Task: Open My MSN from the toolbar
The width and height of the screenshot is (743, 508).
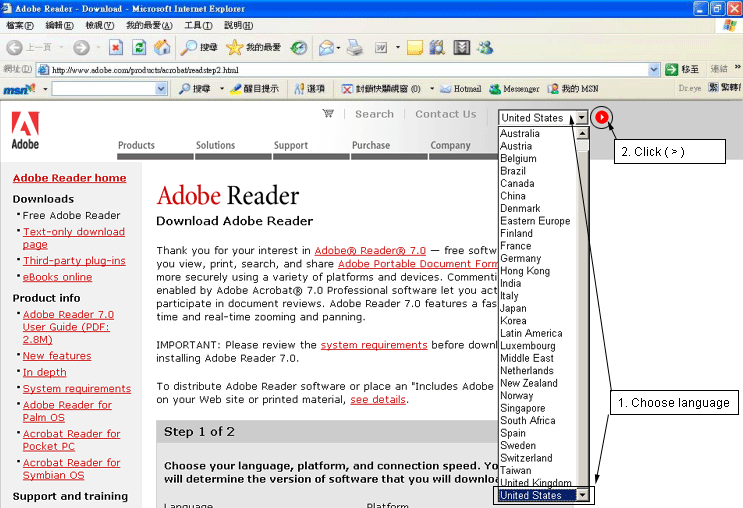Action: 573,89
